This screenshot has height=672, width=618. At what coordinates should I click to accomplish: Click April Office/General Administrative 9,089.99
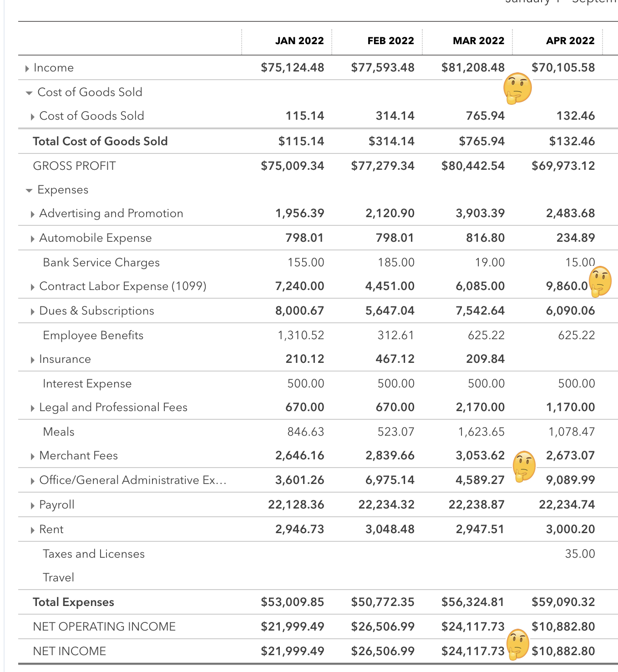click(570, 480)
